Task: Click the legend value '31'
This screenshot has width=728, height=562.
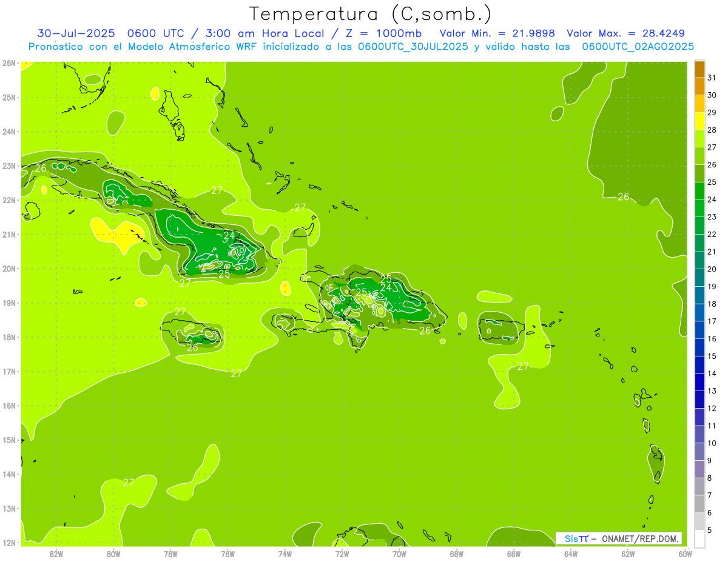Action: [x=712, y=78]
